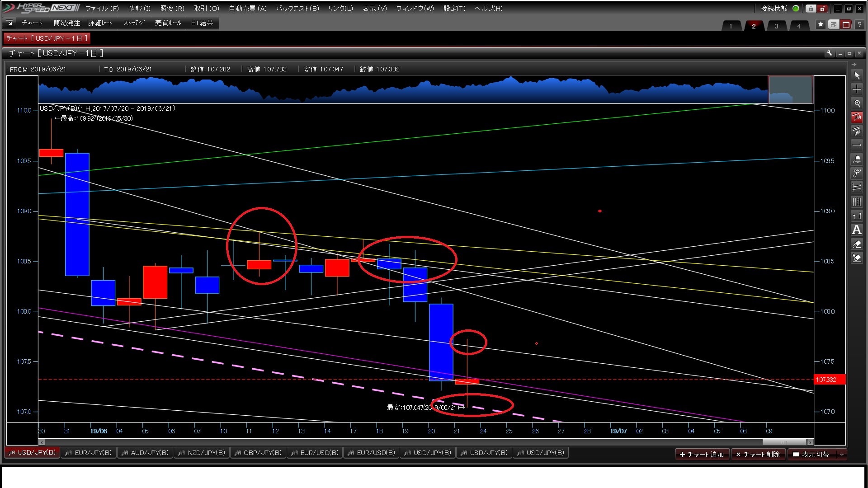Viewport: 868px width, 488px height.
Task: Click the star favorites icon
Action: (x=821, y=24)
